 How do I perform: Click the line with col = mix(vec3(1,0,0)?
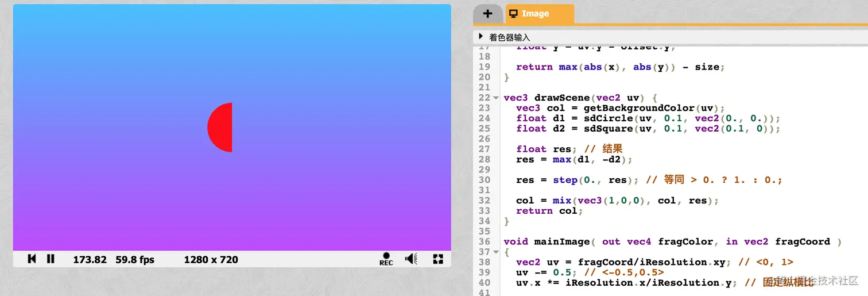click(617, 201)
